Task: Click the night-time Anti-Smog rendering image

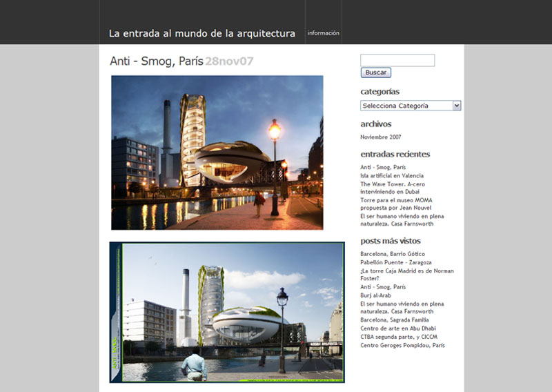Action: 217,153
